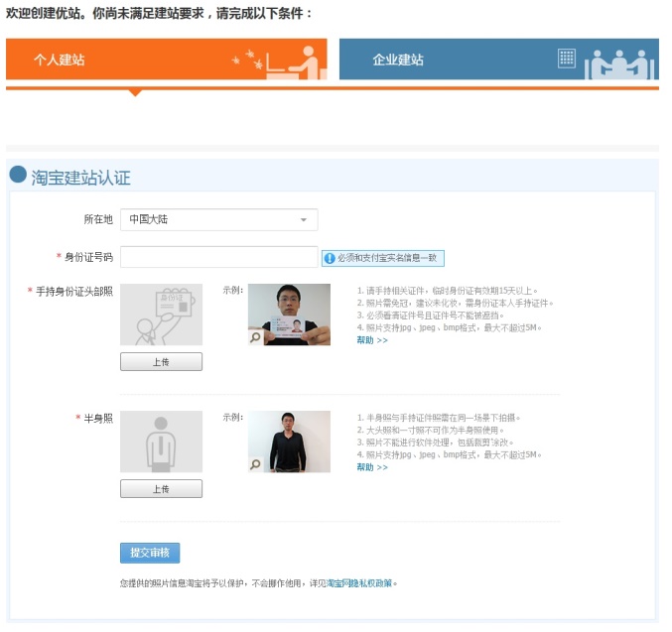Click the 所在地 label

pos(98,219)
